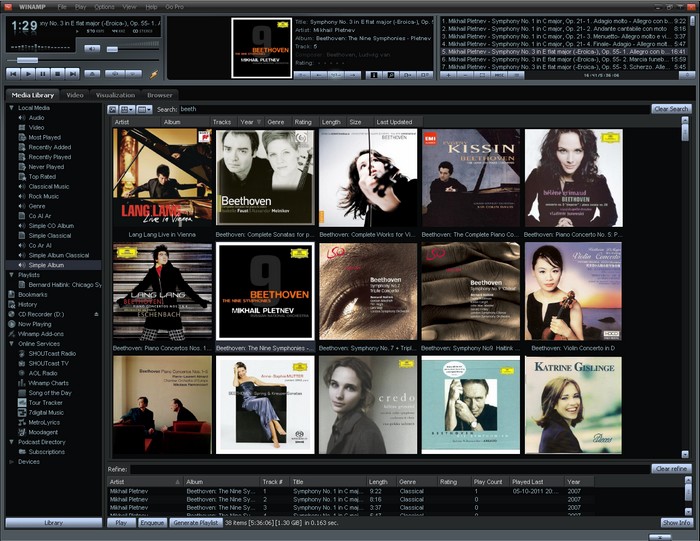Open the Play menu
700x541 pixels.
click(81, 7)
